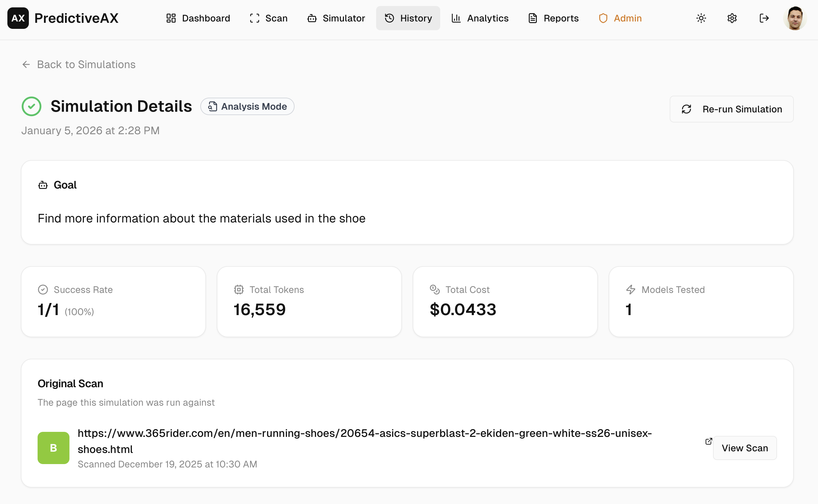Select the History nav item
This screenshot has height=504, width=818.
[408, 18]
